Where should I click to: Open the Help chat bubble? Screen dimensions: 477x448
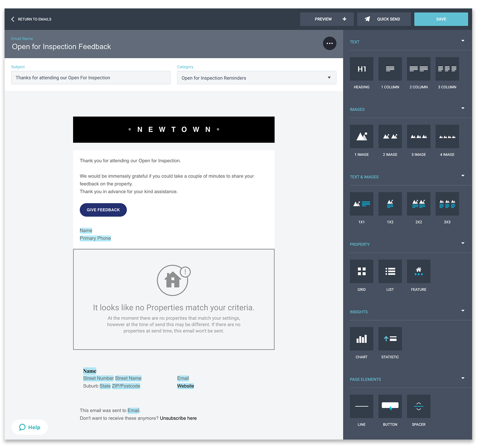(x=30, y=427)
